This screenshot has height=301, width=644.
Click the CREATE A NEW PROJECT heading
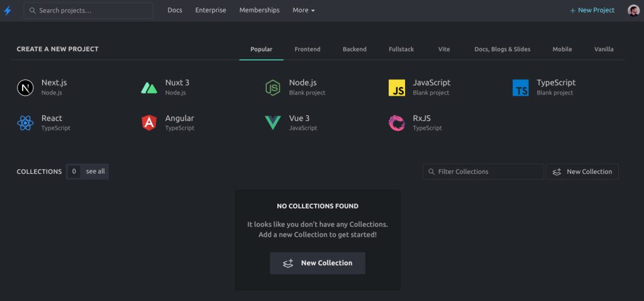click(x=57, y=49)
